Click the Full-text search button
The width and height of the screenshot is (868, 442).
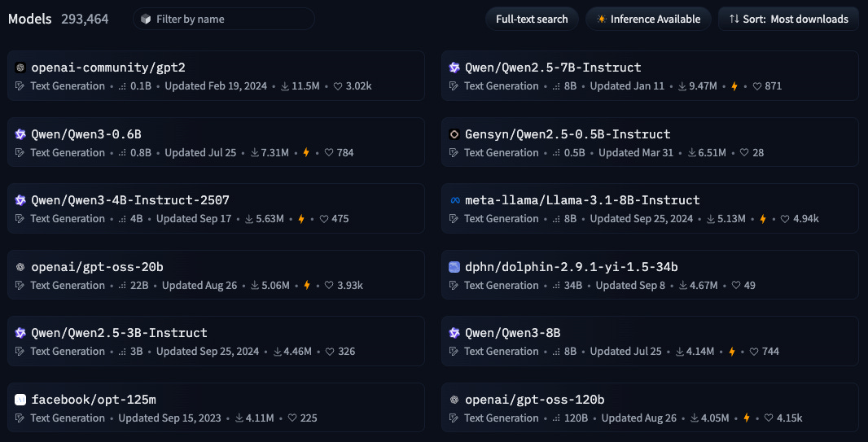[532, 20]
